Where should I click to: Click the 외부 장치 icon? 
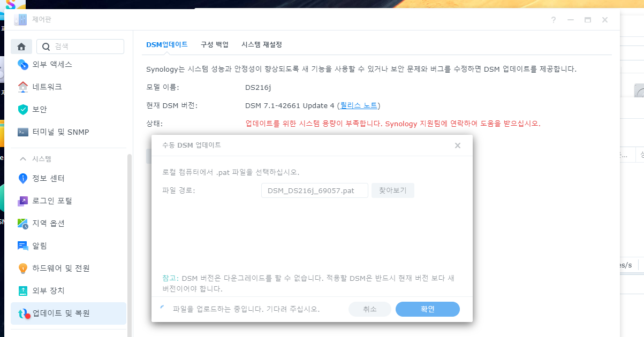[x=23, y=290]
